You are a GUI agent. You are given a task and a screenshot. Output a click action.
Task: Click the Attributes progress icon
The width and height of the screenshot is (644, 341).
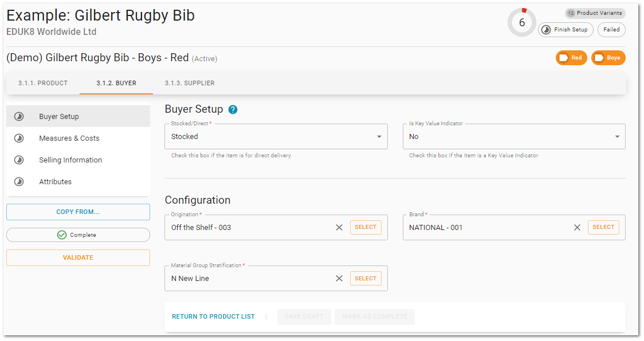tap(19, 182)
